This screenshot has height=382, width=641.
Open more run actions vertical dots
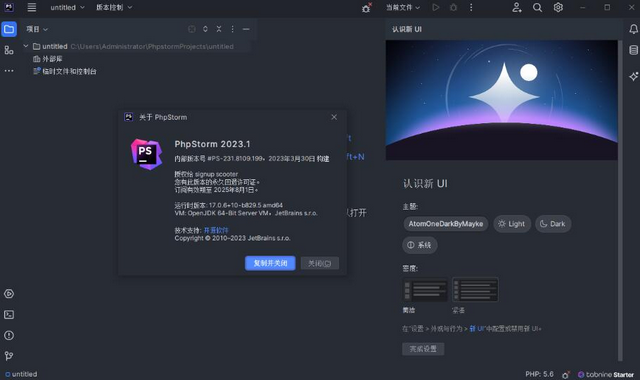[x=471, y=7]
